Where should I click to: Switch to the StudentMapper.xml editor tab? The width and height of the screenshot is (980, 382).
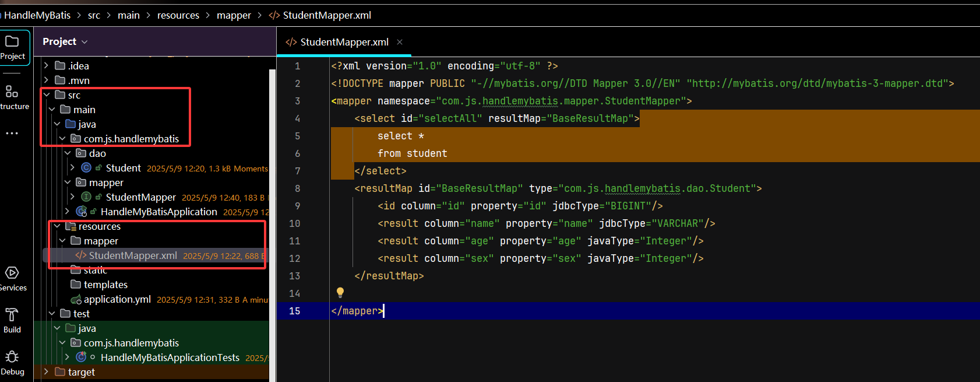[344, 42]
